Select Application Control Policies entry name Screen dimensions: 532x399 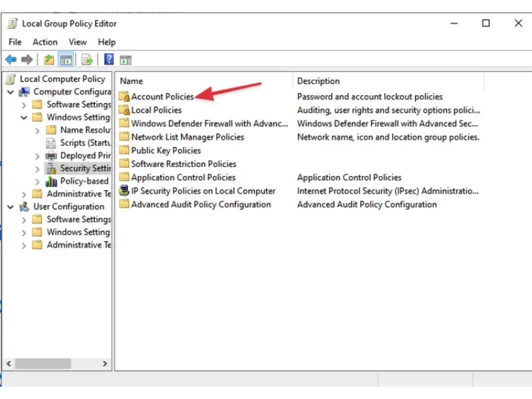[184, 178]
